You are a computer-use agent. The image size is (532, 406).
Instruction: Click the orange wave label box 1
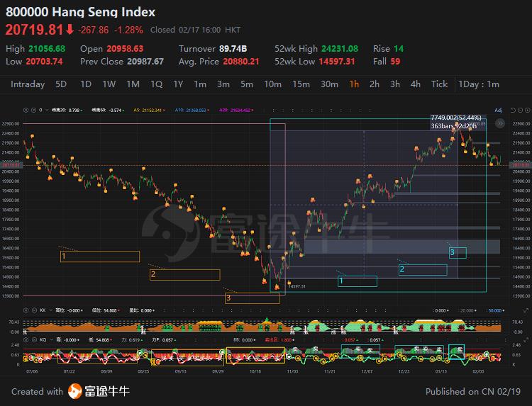(100, 256)
